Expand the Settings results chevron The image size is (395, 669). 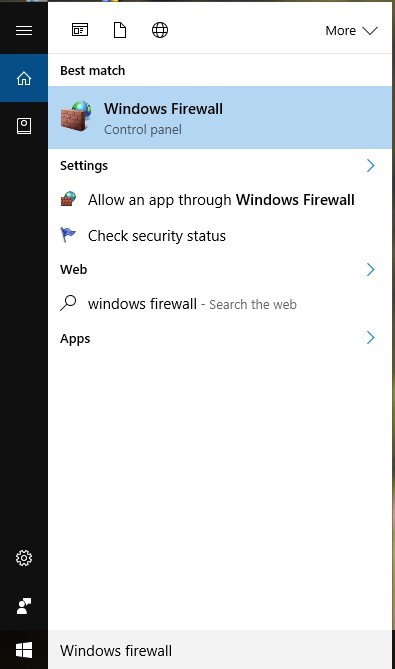pos(370,166)
